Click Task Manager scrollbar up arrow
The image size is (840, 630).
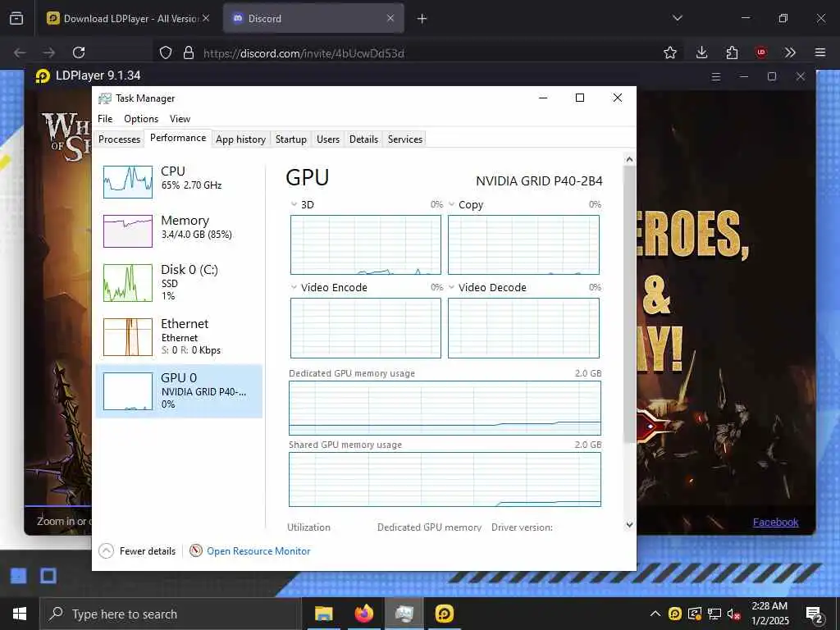coord(629,159)
